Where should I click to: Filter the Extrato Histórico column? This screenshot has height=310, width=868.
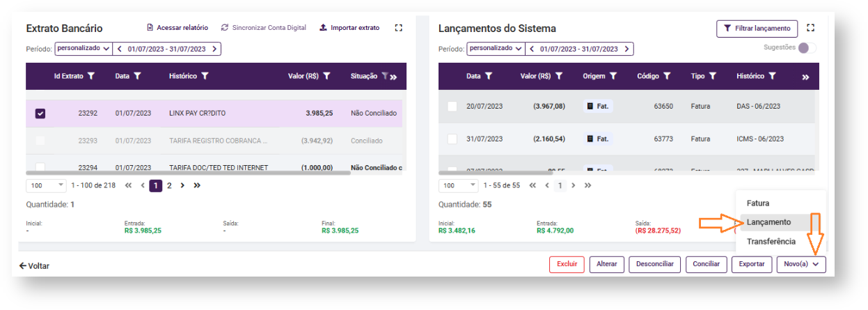pos(205,76)
